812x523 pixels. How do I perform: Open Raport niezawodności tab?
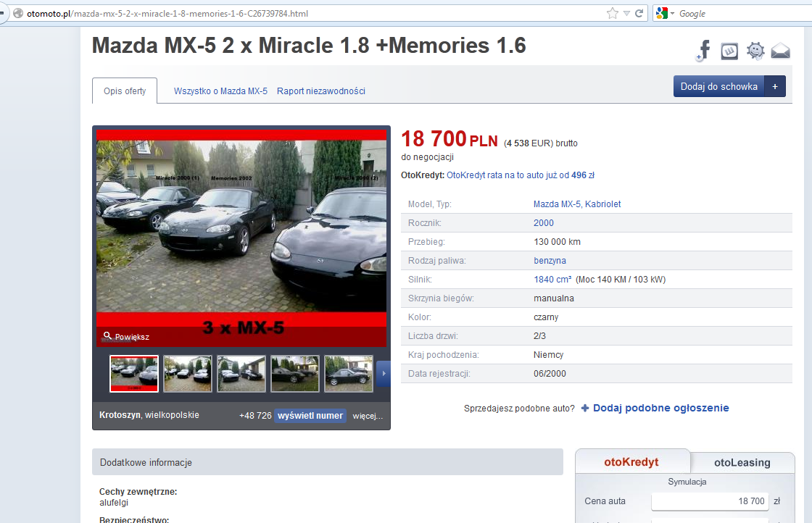[x=321, y=91]
